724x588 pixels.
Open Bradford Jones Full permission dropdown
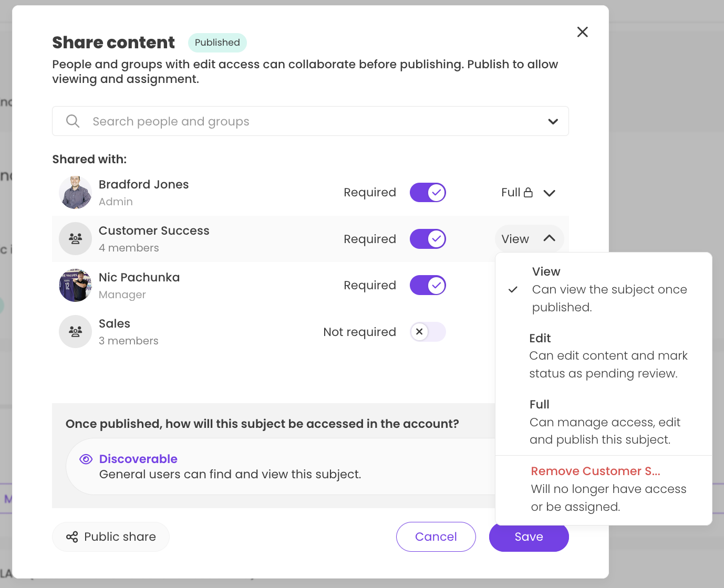coord(549,193)
